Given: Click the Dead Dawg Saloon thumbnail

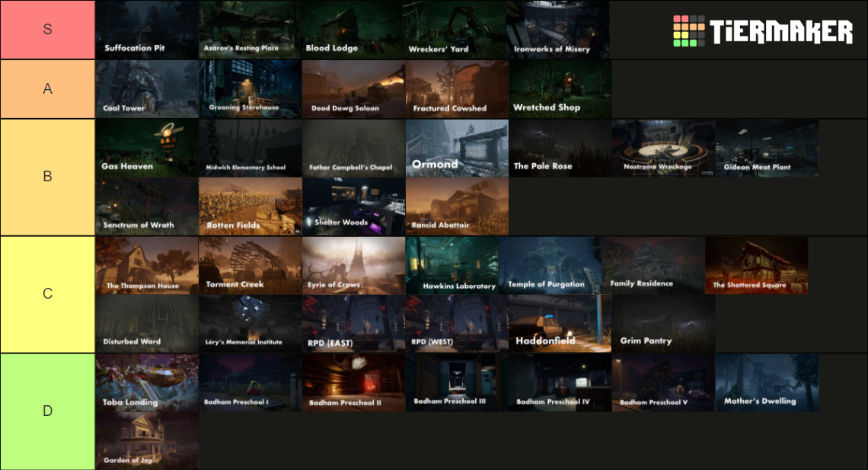Looking at the screenshot, I should pos(353,89).
